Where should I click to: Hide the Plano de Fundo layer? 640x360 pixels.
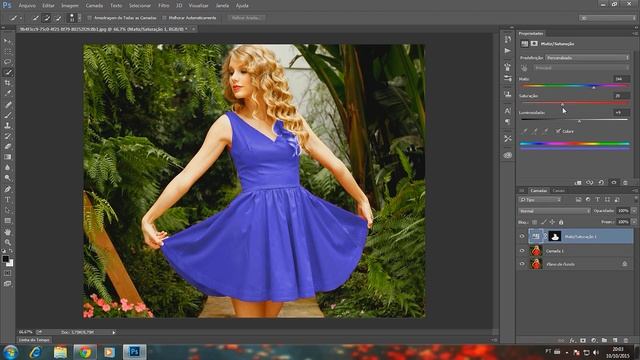(522, 264)
